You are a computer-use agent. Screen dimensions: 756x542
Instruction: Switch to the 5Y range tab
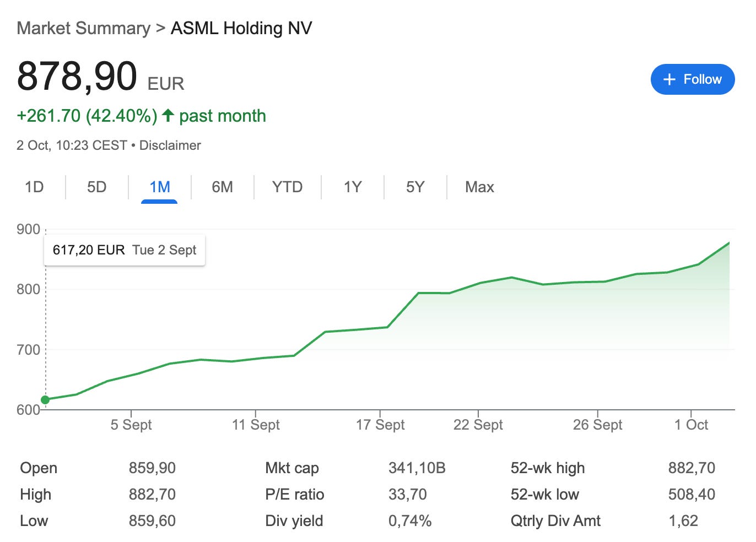click(x=415, y=187)
